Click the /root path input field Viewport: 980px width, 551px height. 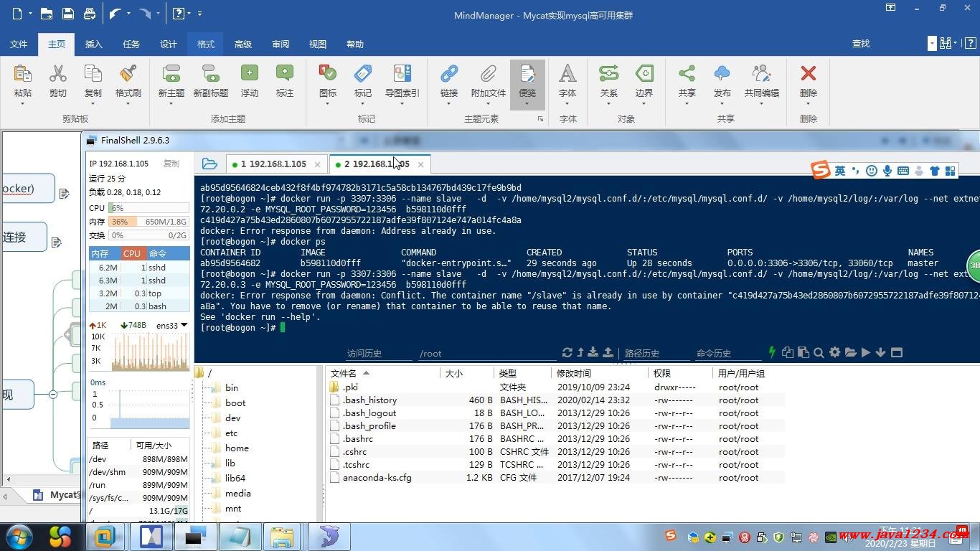tap(486, 353)
